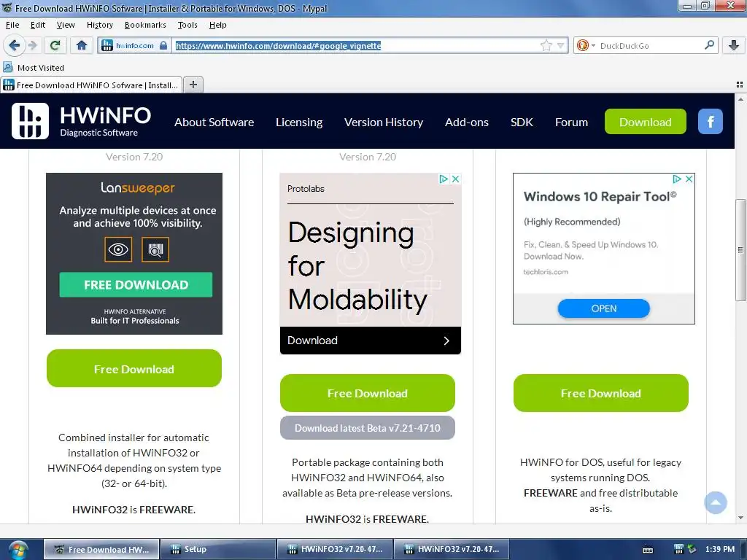
Task: Open the Edit menu
Action: (x=38, y=25)
